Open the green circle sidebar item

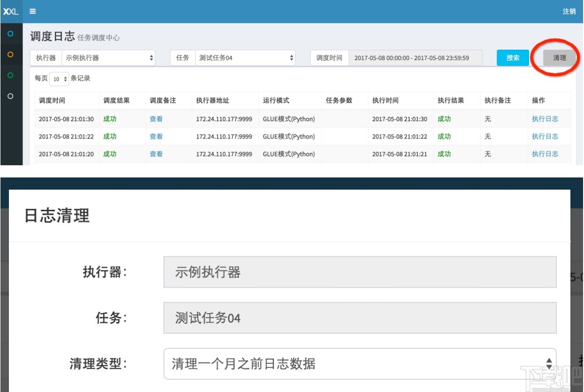(x=11, y=75)
